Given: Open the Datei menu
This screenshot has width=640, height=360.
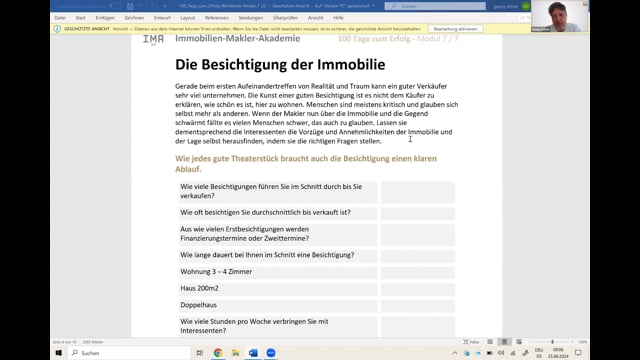Looking at the screenshot, I should pyautogui.click(x=60, y=18).
